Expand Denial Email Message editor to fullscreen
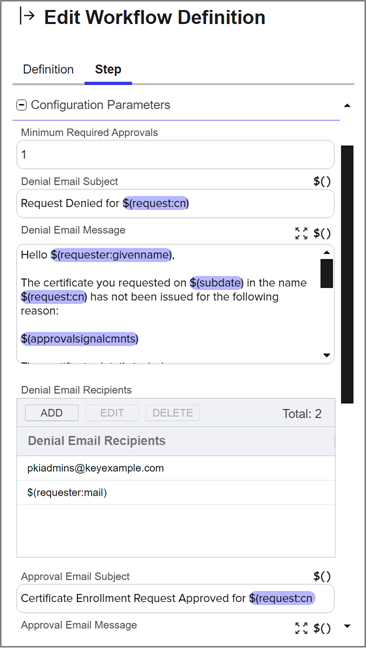This screenshot has width=366, height=648. pyautogui.click(x=302, y=233)
